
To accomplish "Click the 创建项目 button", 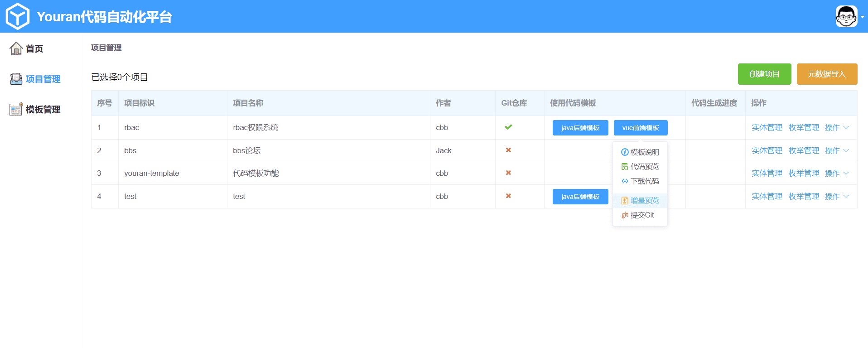I will click(764, 74).
